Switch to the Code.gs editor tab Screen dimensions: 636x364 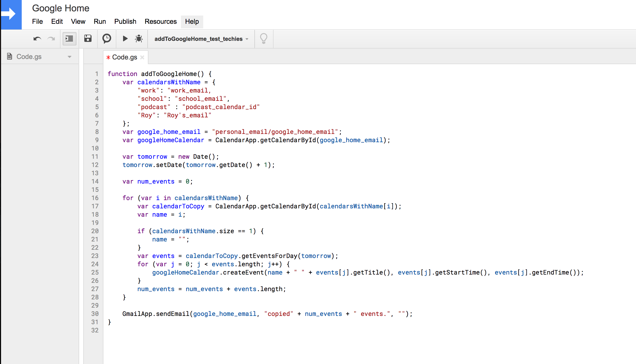pos(125,57)
